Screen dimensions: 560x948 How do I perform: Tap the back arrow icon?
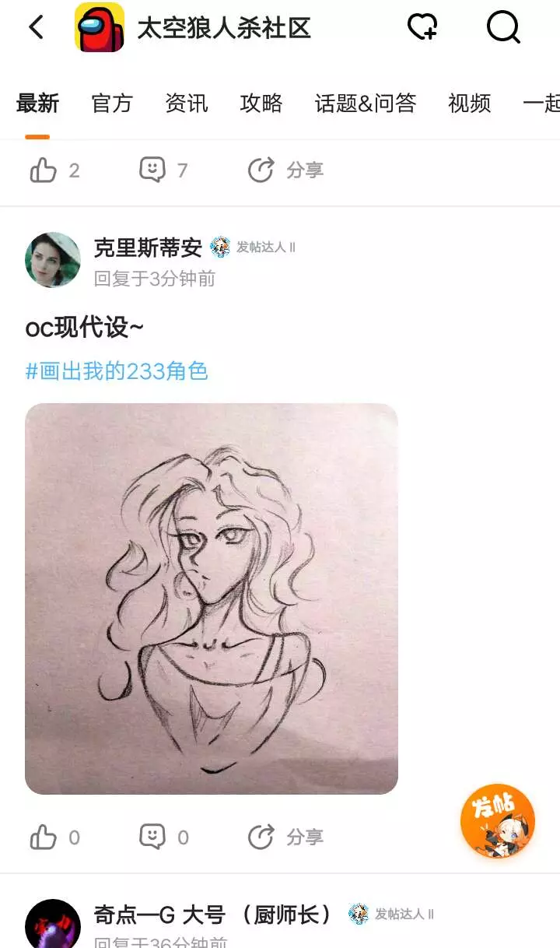click(x=36, y=28)
